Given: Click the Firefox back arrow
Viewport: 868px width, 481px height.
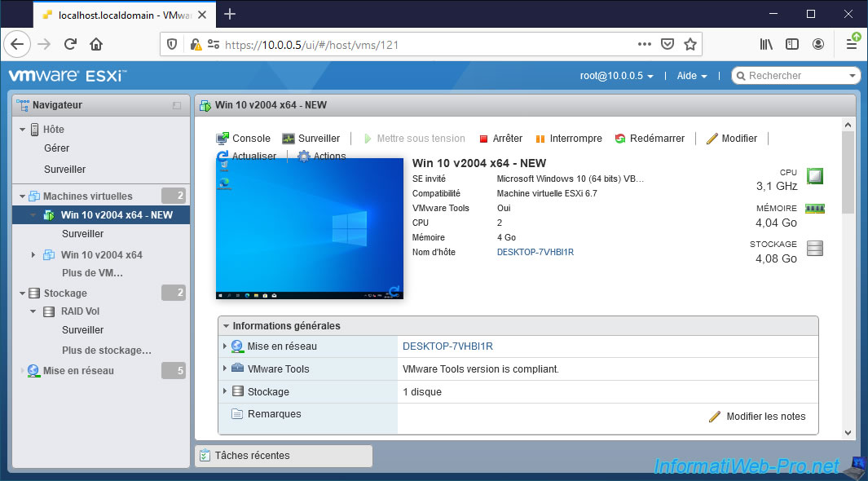Looking at the screenshot, I should [x=17, y=44].
